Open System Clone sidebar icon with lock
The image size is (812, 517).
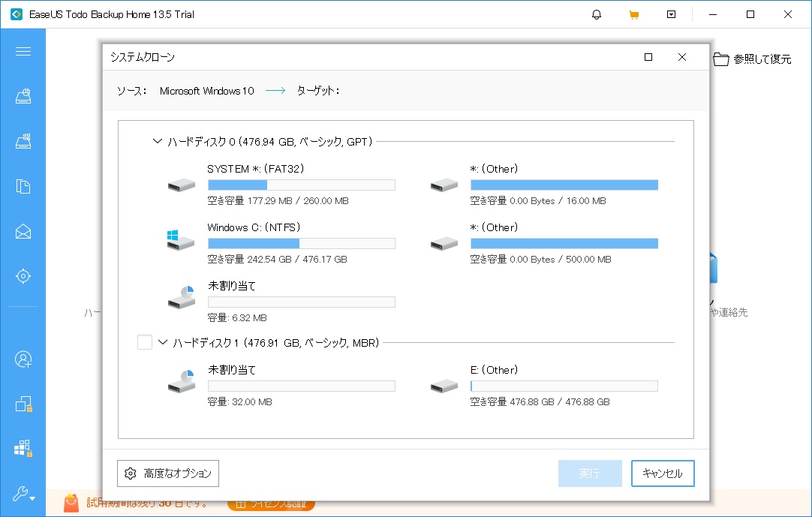(23, 449)
